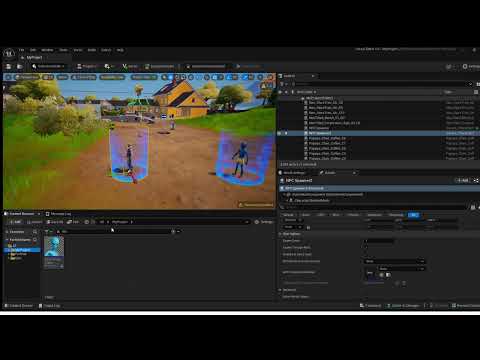
Task: Toggle visibility column header in Outliner
Action: pyautogui.click(x=280, y=92)
